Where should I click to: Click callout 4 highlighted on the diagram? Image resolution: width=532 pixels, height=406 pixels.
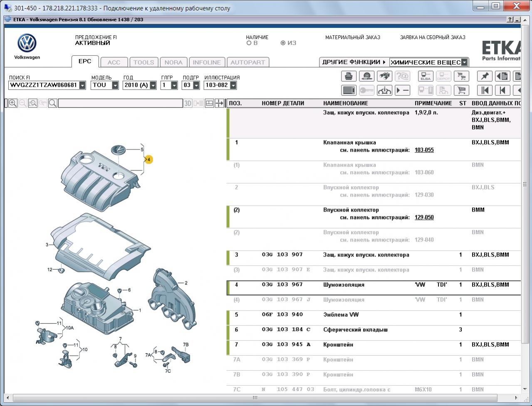(x=149, y=159)
